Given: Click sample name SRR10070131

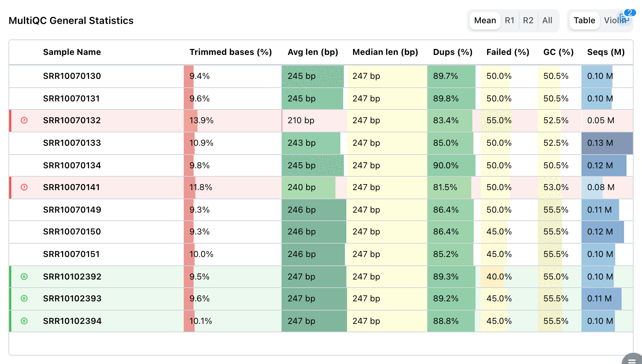Looking at the screenshot, I should click(71, 99).
